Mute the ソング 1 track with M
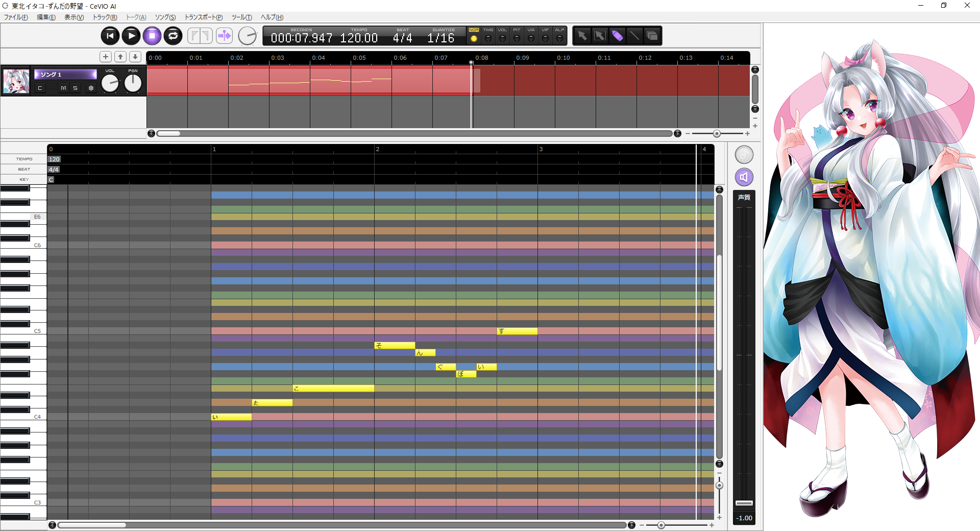This screenshot has width=980, height=531. (63, 88)
